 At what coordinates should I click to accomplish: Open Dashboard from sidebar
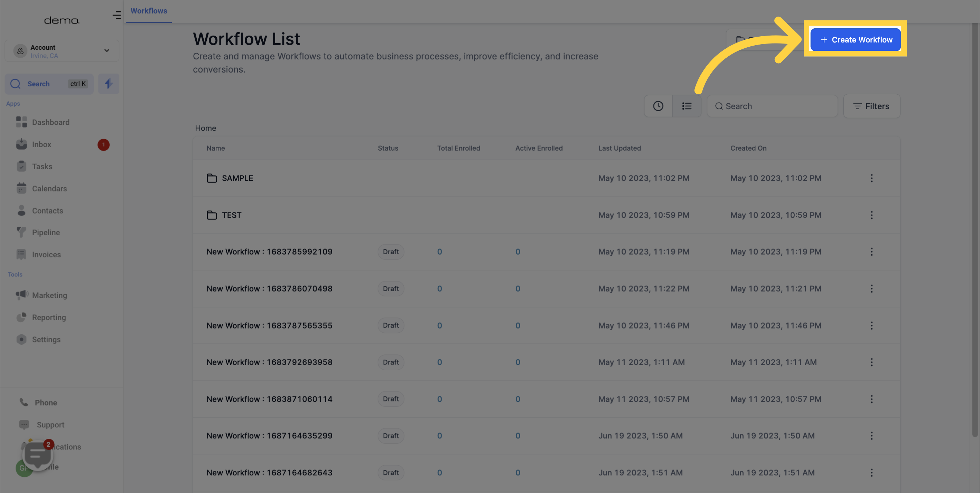point(43,122)
